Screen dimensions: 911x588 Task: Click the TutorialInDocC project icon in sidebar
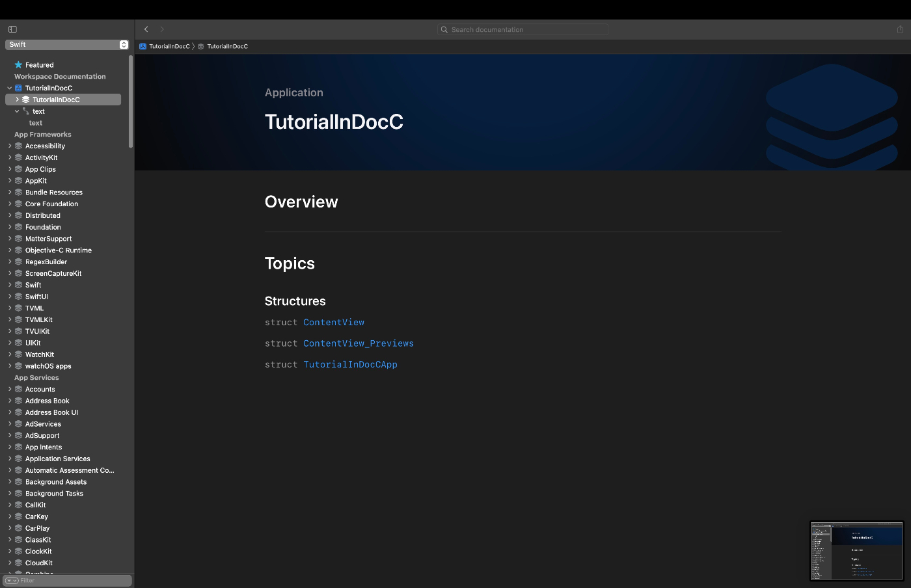pyautogui.click(x=18, y=88)
